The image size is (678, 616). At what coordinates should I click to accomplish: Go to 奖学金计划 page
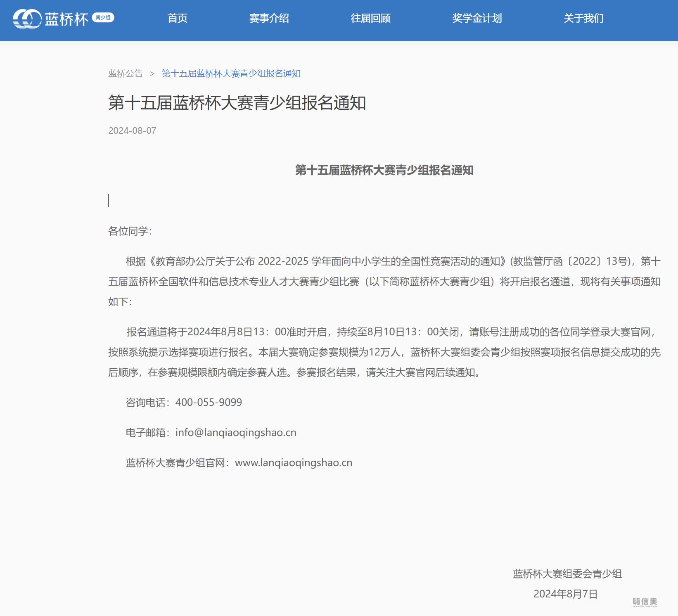click(477, 18)
